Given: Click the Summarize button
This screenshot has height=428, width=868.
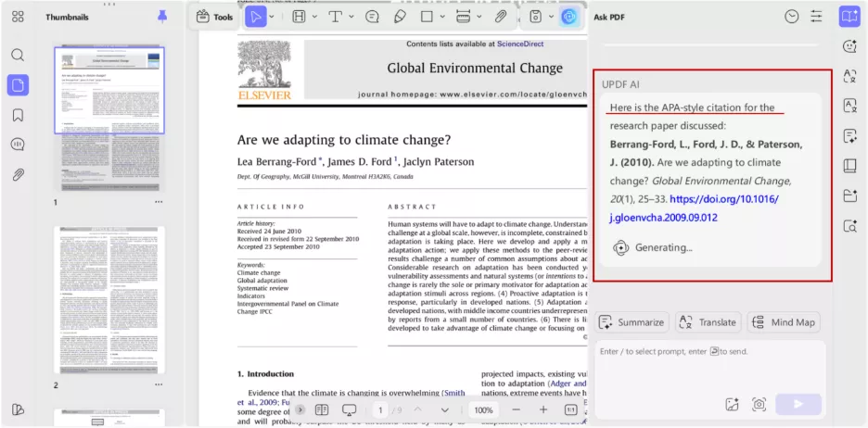Looking at the screenshot, I should point(632,322).
